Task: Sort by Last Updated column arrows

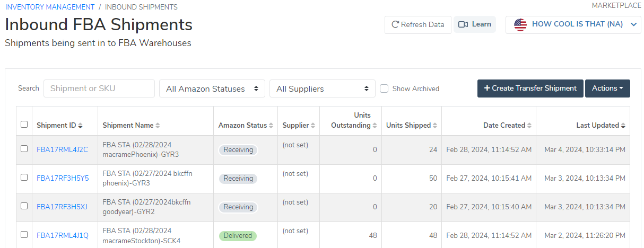Action: pos(623,126)
